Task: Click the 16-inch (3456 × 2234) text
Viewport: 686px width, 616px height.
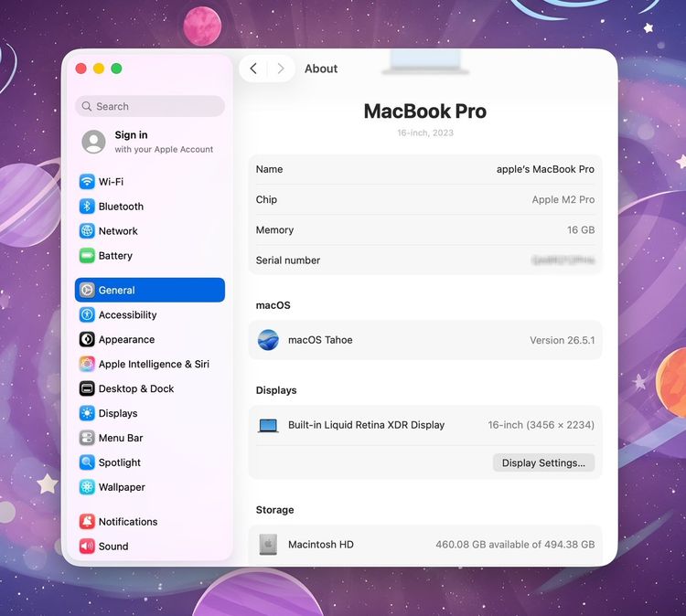Action: click(x=541, y=425)
